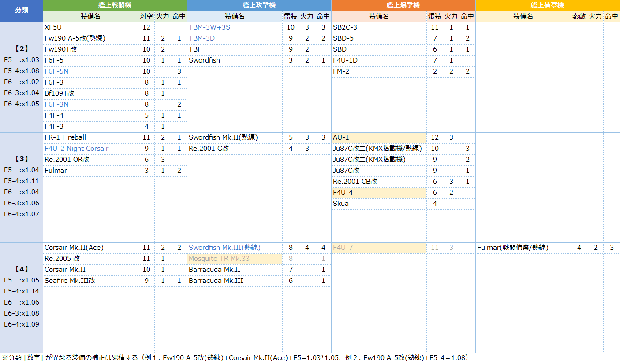Click the 【2】 category label
The width and height of the screenshot is (620, 364).
[22, 48]
